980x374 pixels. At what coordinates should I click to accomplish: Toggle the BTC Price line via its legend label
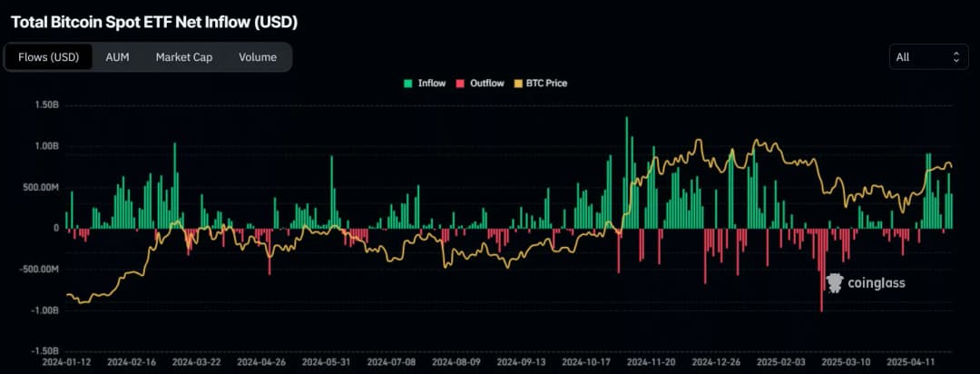[546, 84]
